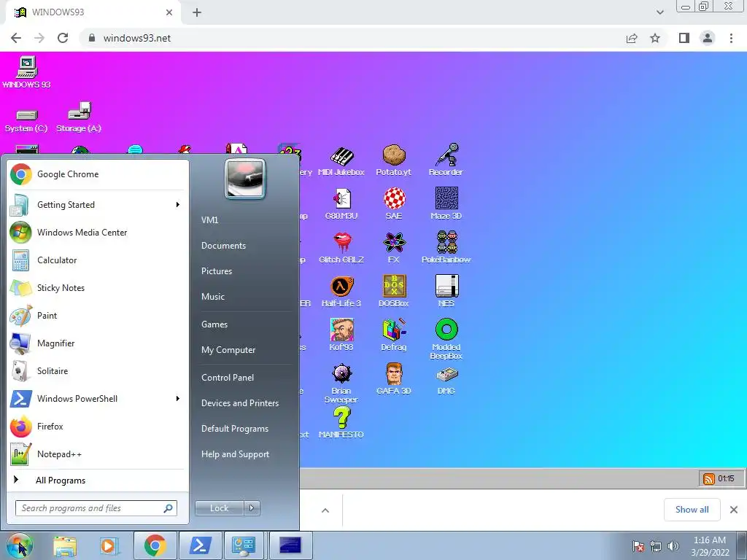
Task: Open Notepad++ from Start menu
Action: [x=97, y=454]
